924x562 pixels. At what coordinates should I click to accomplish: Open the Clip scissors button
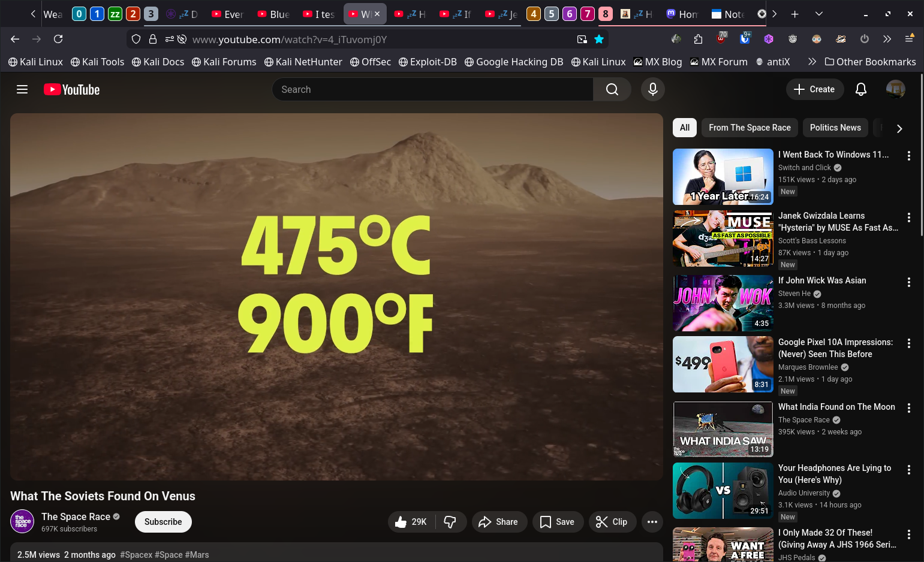click(611, 522)
